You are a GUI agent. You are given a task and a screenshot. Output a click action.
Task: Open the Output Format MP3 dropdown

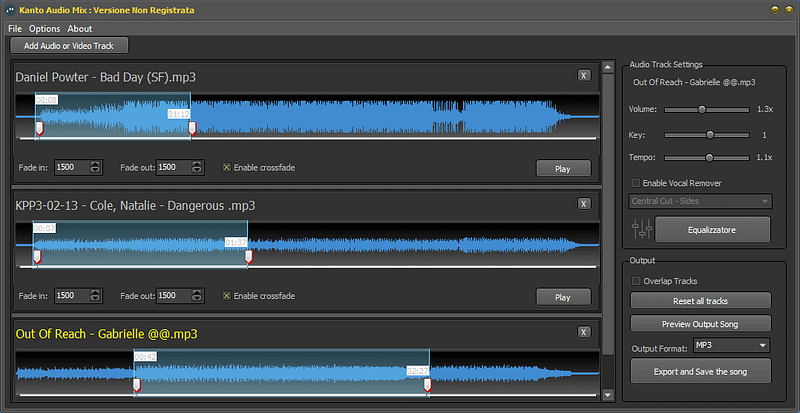[732, 346]
